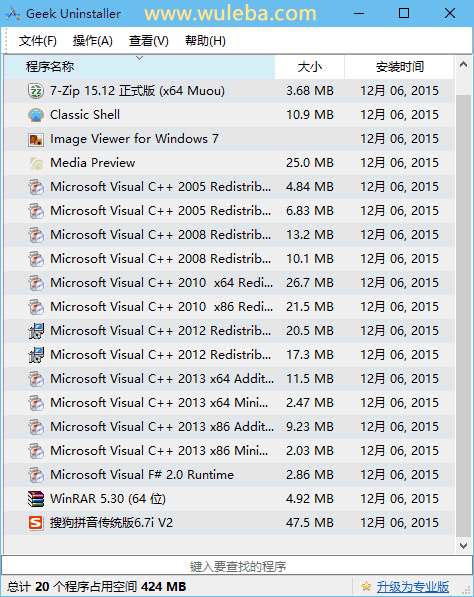Image resolution: width=474 pixels, height=597 pixels.
Task: Focus the 键入要查找的程序 search field
Action: coord(237,566)
